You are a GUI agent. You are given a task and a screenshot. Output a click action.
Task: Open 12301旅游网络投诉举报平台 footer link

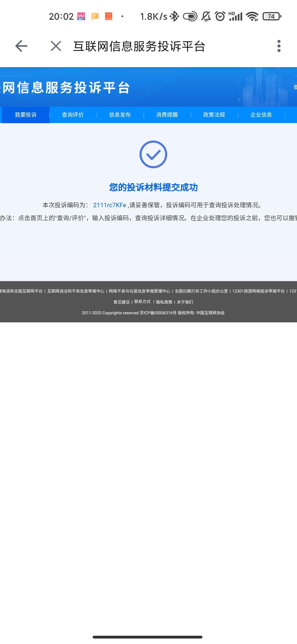pos(258,291)
